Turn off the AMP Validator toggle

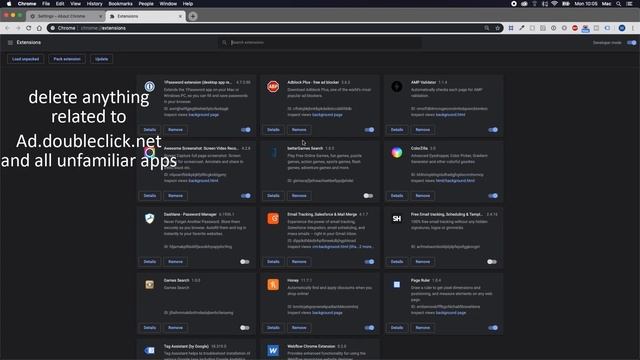pyautogui.click(x=493, y=130)
